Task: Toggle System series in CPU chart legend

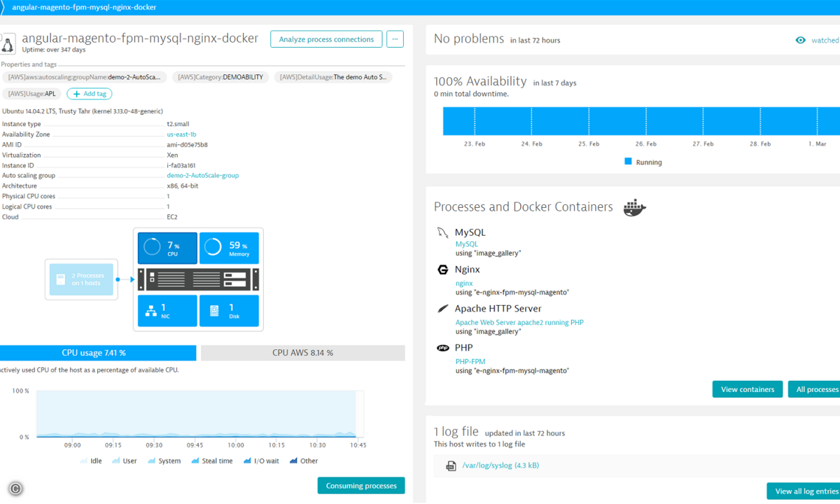Action: coord(164,461)
